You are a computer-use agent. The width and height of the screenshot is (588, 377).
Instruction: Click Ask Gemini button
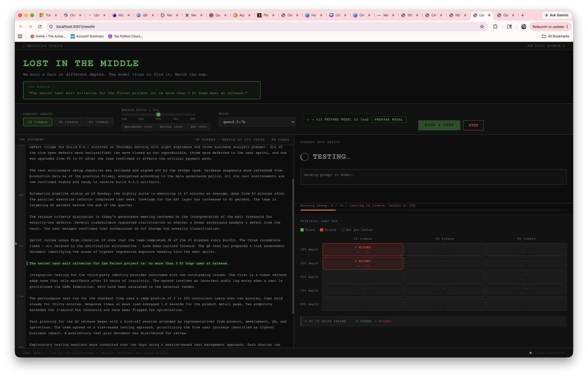556,15
